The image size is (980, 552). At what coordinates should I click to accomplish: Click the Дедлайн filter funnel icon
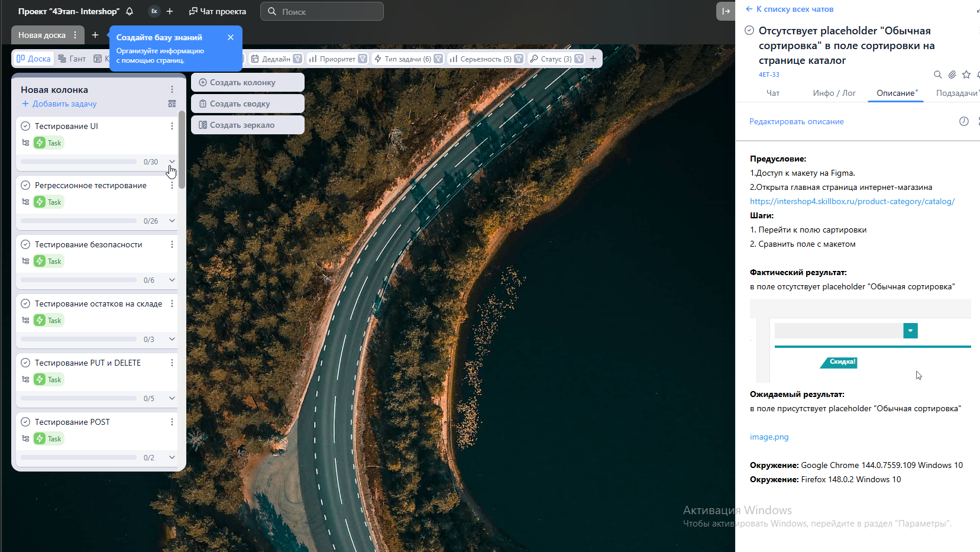point(297,59)
